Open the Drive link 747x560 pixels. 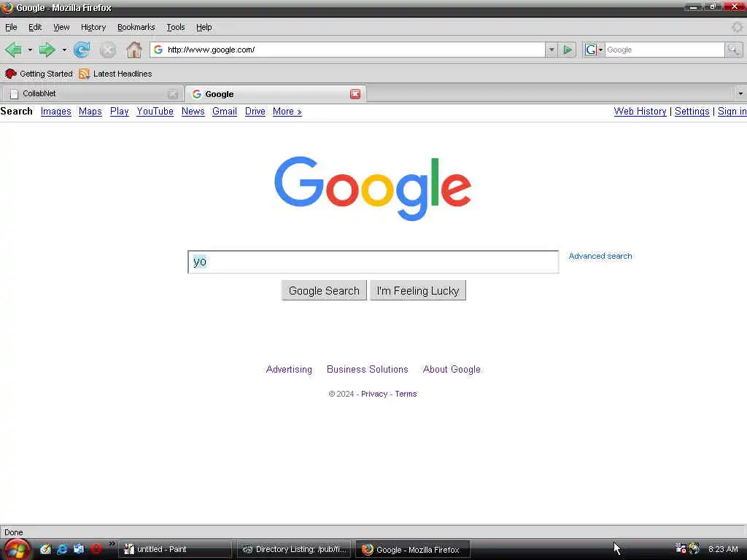point(255,112)
